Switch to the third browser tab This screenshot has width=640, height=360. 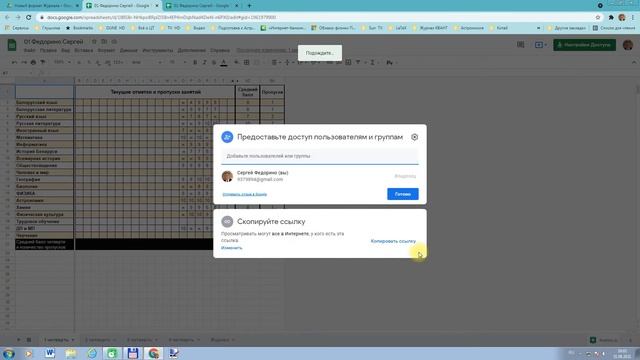(x=202, y=6)
